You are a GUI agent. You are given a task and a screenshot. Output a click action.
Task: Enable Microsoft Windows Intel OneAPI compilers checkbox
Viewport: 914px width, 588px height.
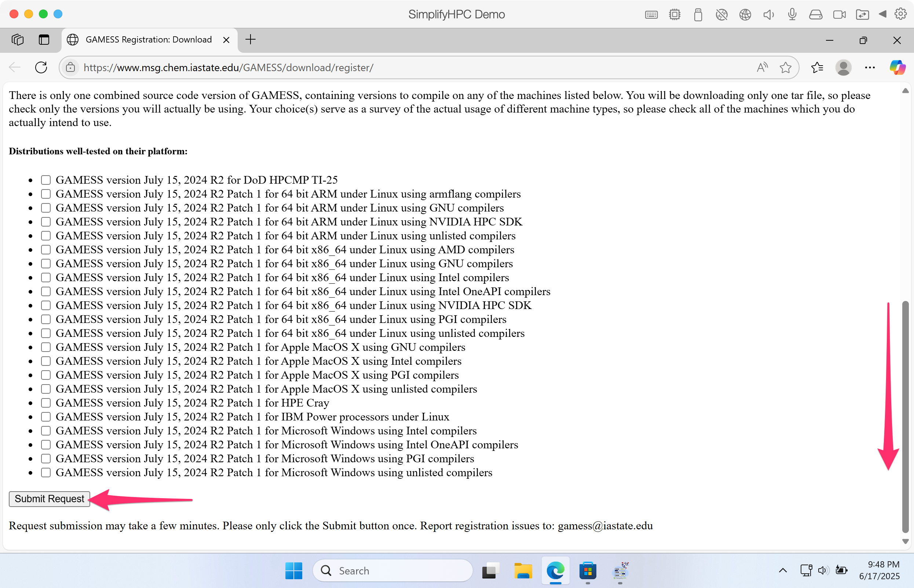[x=46, y=444]
